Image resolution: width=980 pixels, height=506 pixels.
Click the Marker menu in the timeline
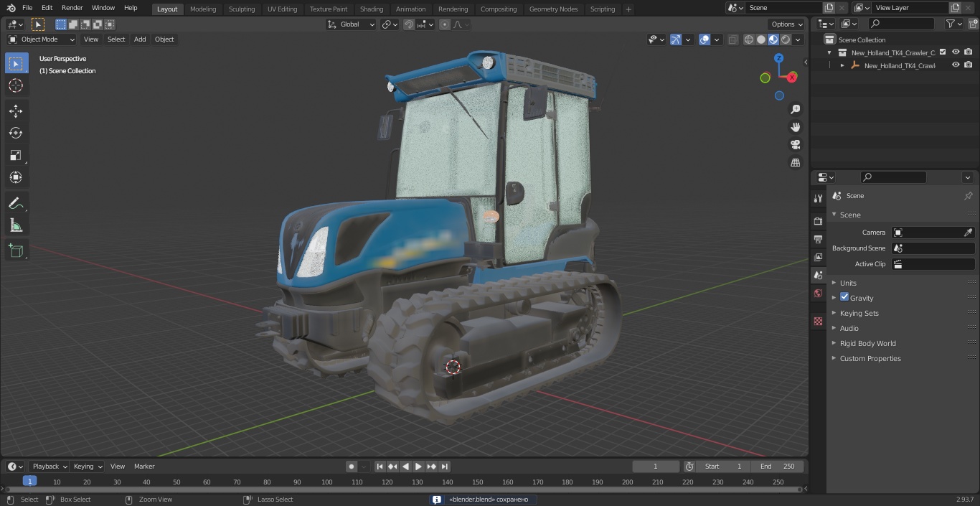[x=144, y=467]
